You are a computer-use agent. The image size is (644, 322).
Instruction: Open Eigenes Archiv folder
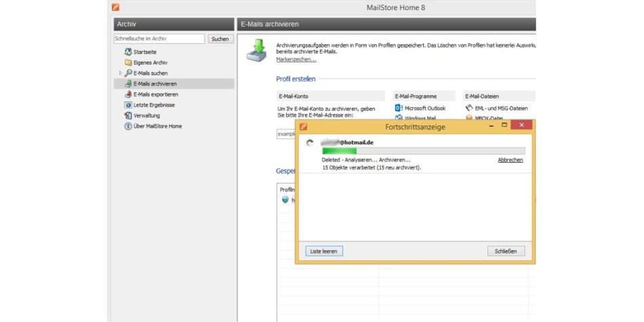click(x=151, y=62)
